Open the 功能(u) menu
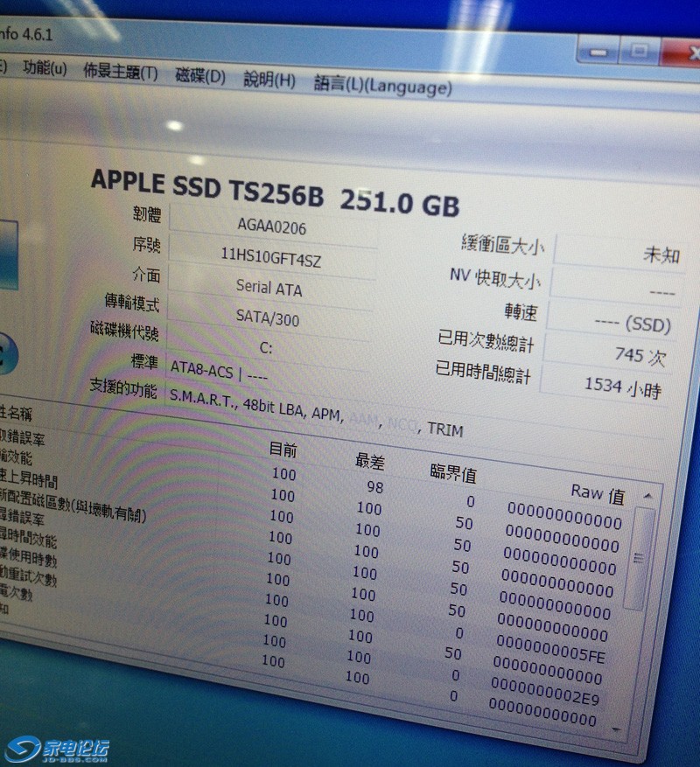This screenshot has width=700, height=767. click(x=45, y=67)
